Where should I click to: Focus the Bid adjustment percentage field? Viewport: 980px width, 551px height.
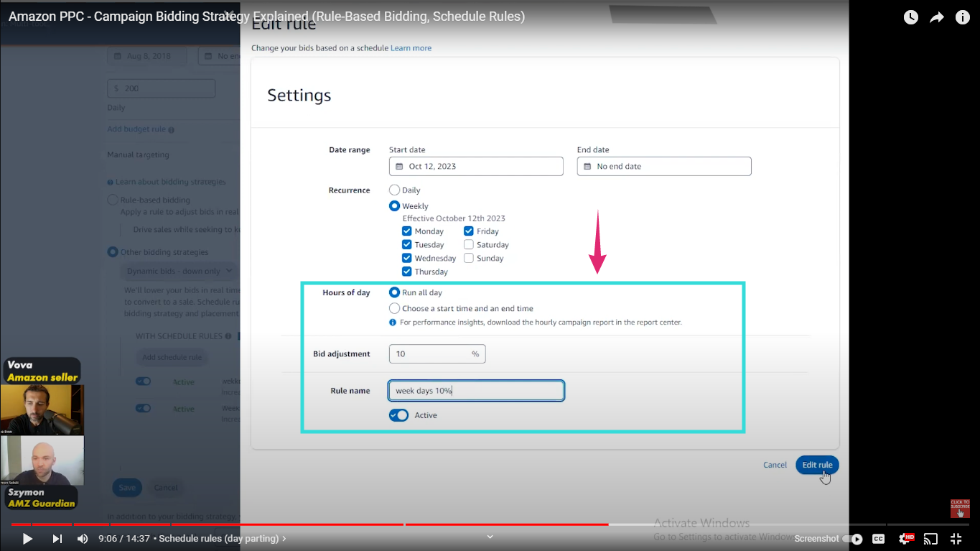pos(437,354)
